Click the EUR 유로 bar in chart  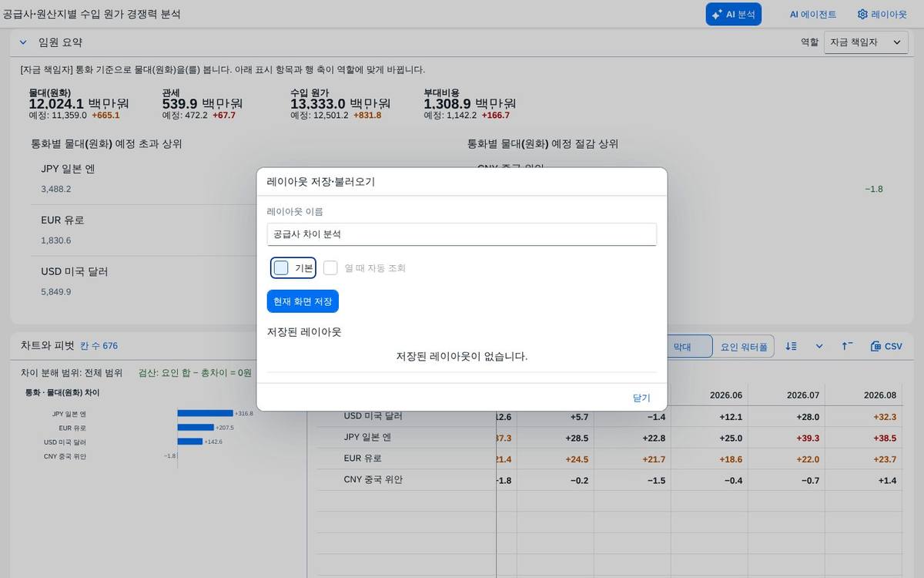click(196, 428)
